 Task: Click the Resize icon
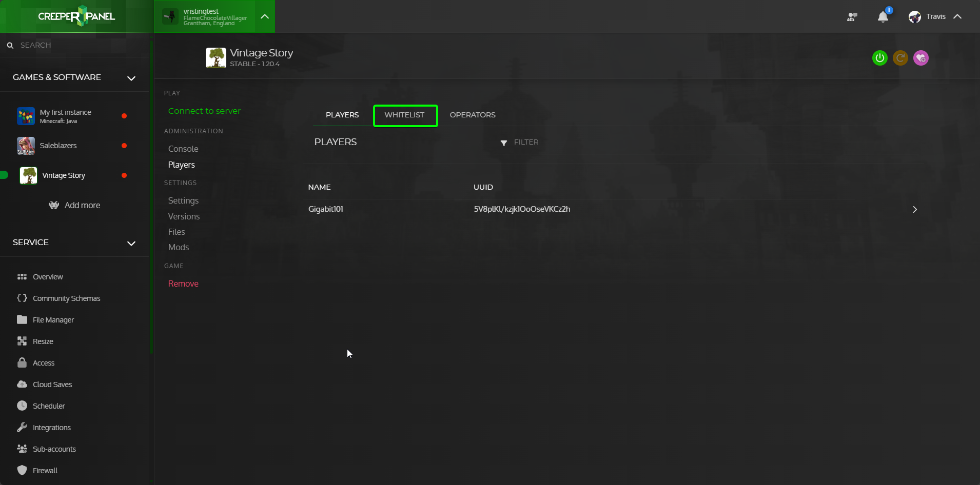pyautogui.click(x=22, y=341)
